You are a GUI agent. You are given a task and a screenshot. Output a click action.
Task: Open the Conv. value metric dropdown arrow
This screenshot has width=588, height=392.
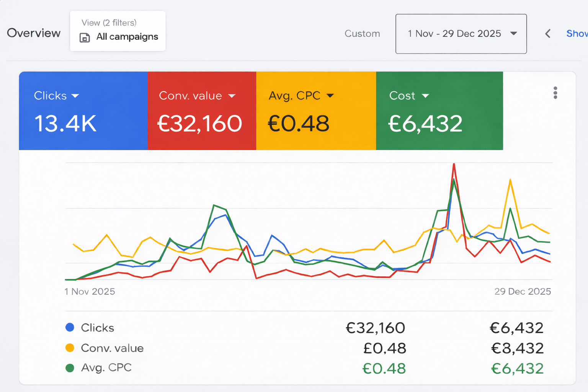click(232, 96)
